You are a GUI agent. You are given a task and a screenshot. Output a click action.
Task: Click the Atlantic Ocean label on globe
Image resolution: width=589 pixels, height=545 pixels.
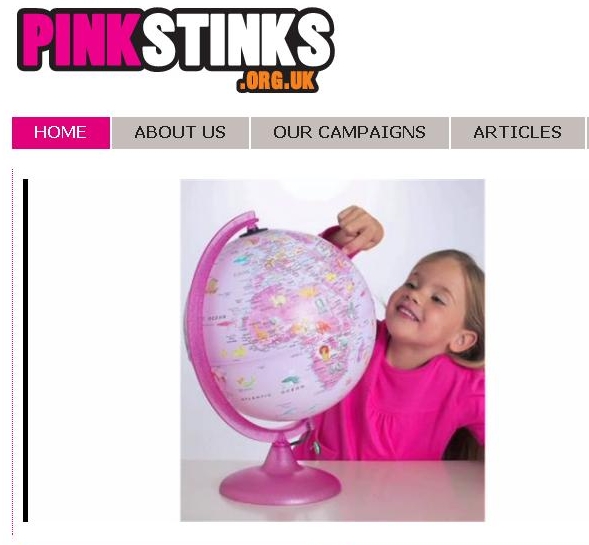tap(272, 393)
